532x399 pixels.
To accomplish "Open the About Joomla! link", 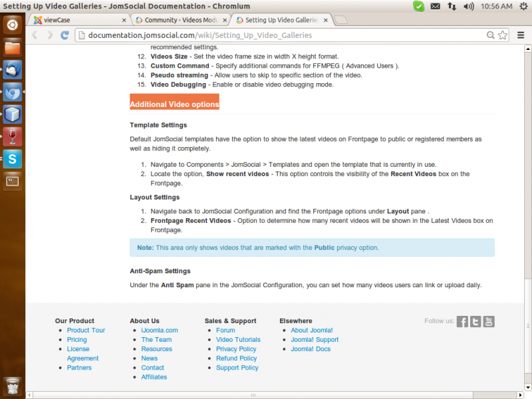I will click(312, 330).
